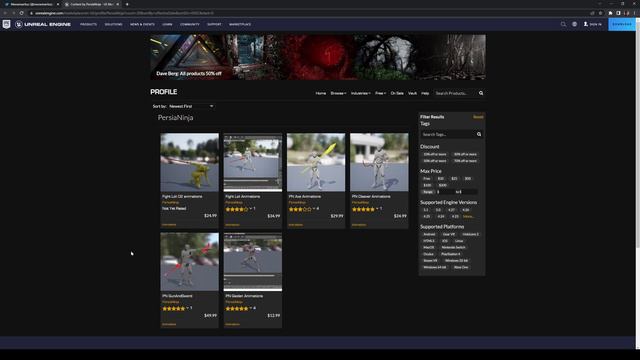The height and width of the screenshot is (360, 640).
Task: Open the Solutions menu in top navigation
Action: (x=113, y=24)
